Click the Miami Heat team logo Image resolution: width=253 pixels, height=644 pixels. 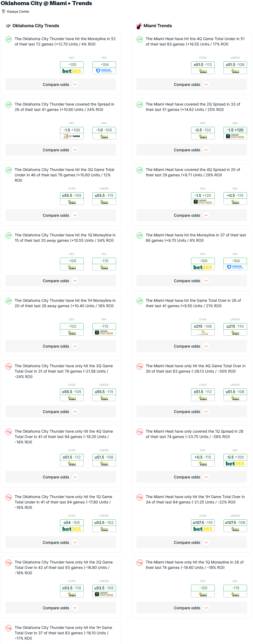coord(139,26)
